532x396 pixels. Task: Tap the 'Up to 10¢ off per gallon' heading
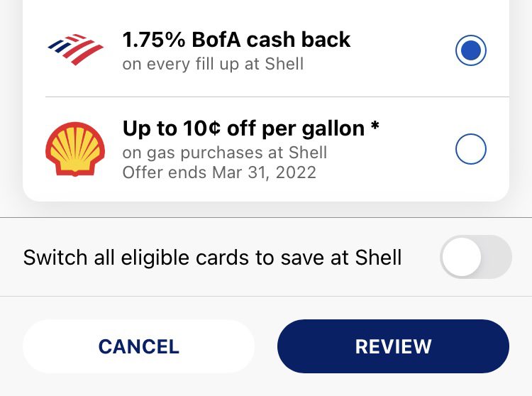(x=243, y=128)
